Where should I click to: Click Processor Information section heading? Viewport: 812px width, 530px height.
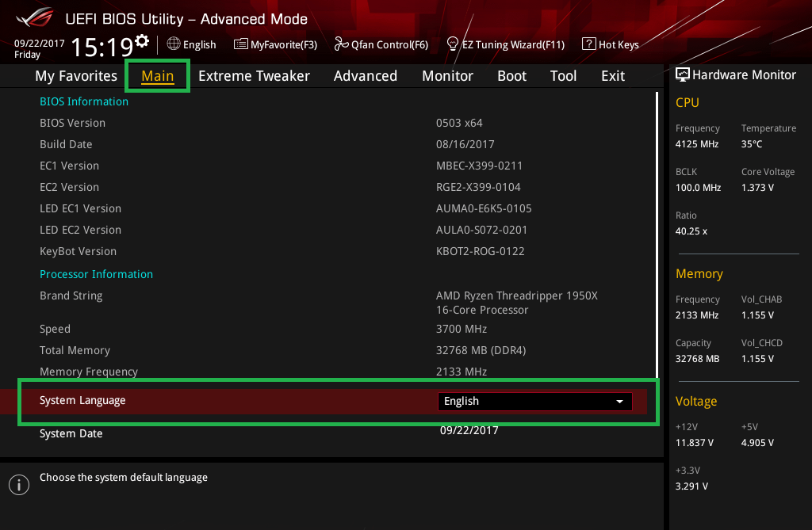pyautogui.click(x=96, y=274)
